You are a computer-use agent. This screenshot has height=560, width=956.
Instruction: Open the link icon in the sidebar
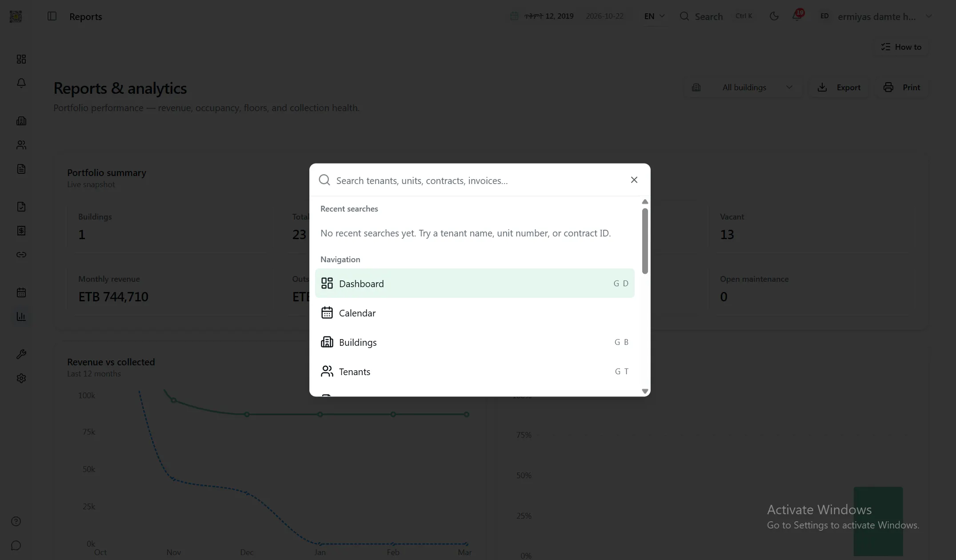click(21, 255)
